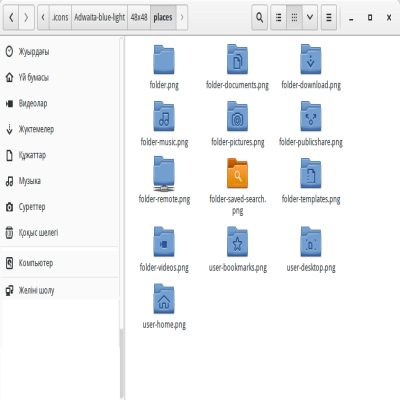Go back to previous folder

(11, 17)
